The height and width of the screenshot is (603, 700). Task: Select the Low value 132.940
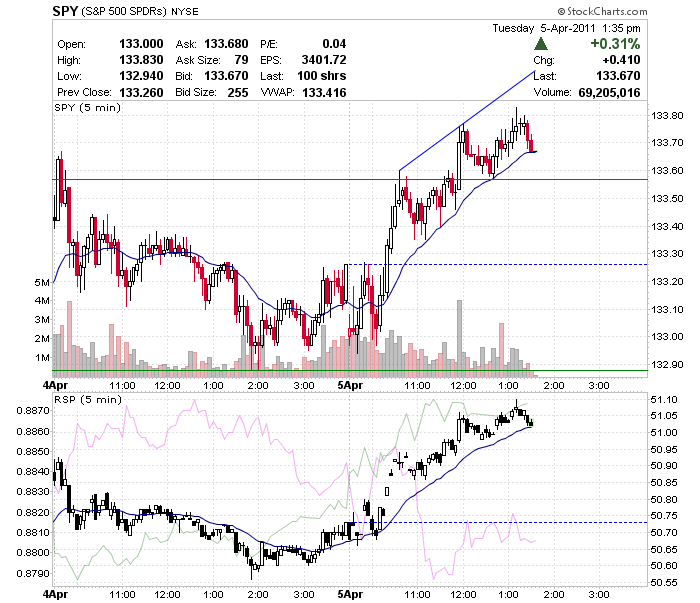coord(141,76)
